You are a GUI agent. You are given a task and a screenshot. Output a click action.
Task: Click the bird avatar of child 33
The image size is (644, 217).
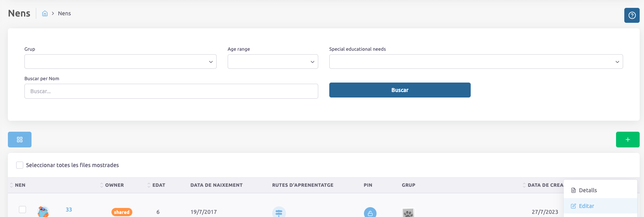pos(43,211)
